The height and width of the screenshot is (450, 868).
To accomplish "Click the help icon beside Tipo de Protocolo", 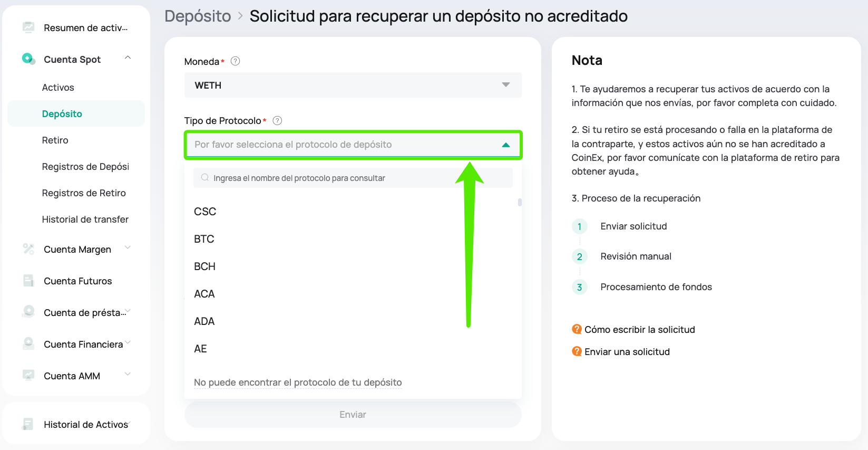I will tap(277, 120).
